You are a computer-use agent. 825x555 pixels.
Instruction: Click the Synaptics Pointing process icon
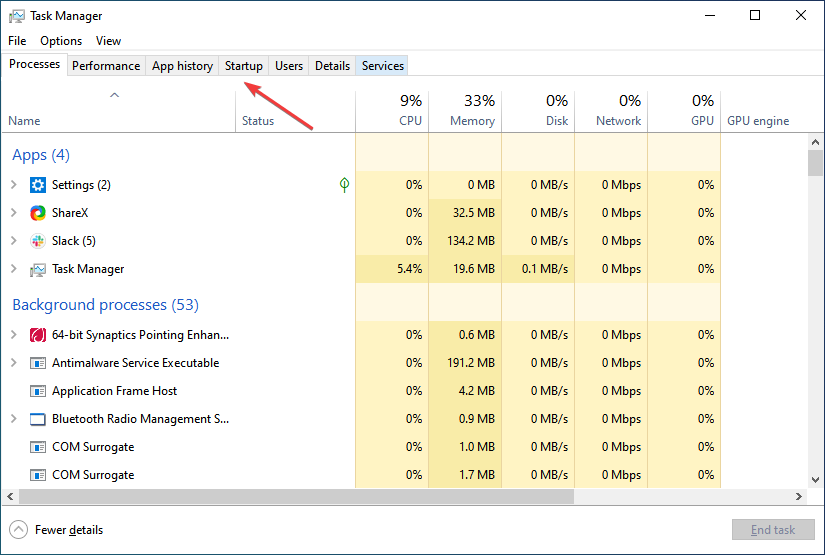38,335
